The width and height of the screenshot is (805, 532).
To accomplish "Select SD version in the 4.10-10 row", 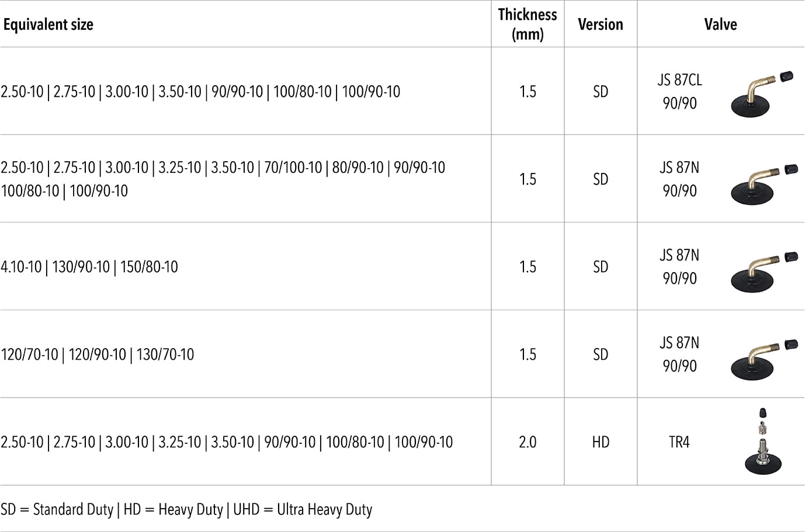I will (x=601, y=267).
